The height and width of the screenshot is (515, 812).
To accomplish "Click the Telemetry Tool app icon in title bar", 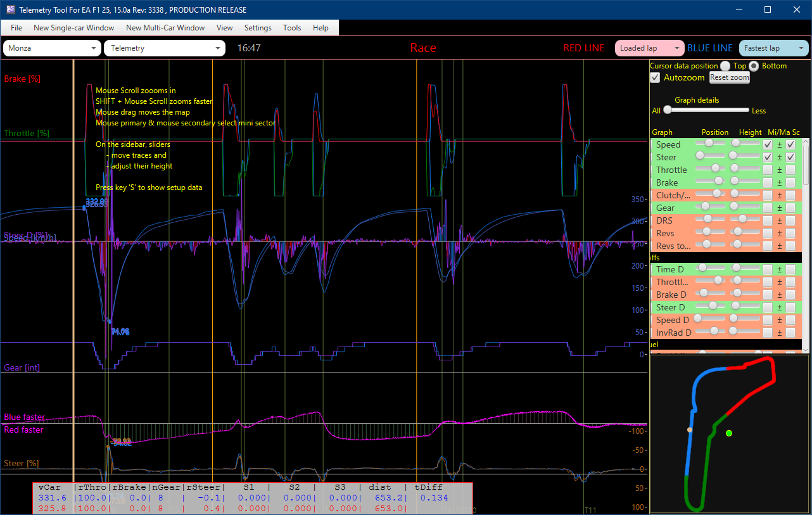I will tap(10, 10).
